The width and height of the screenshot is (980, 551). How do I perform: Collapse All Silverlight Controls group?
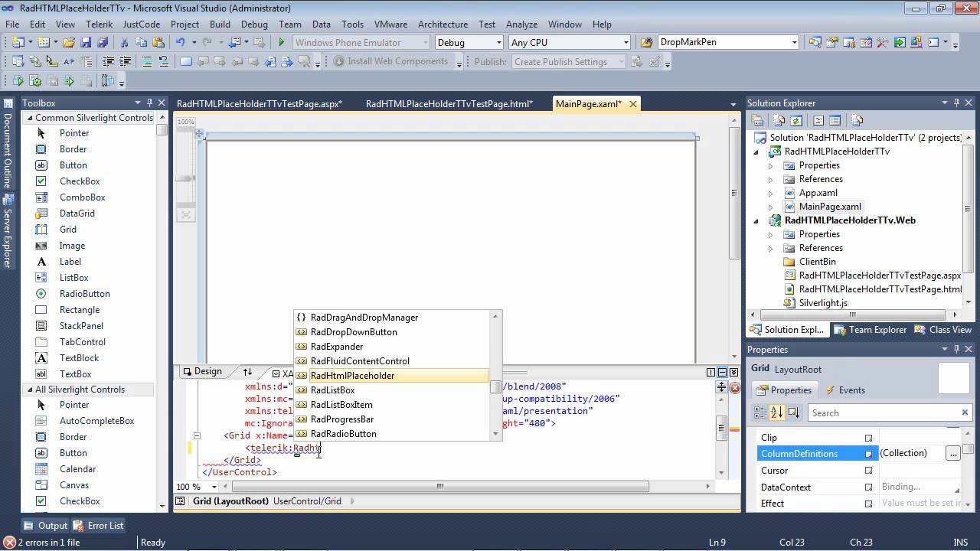(30, 390)
